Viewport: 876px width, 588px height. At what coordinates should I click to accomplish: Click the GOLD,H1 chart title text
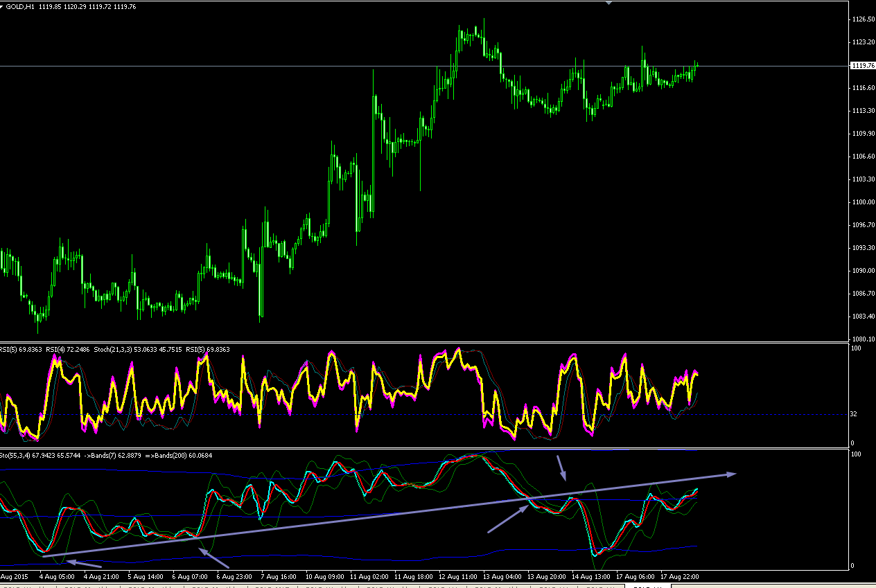[19, 6]
